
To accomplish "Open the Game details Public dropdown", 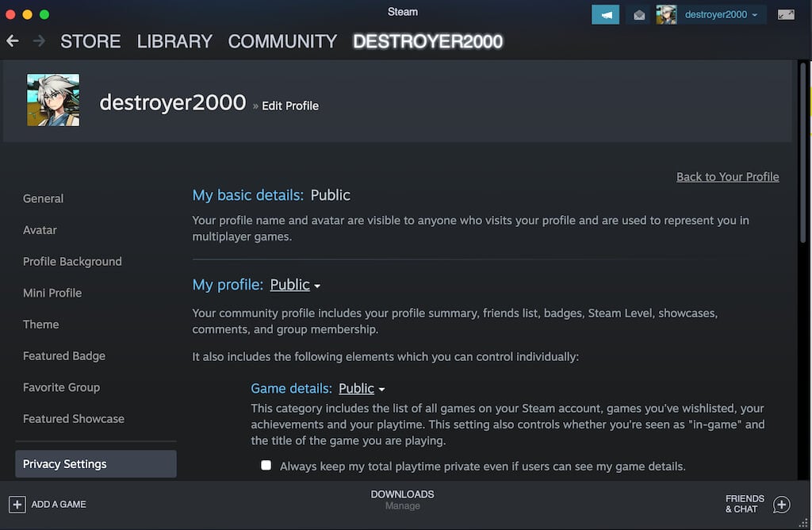I will (362, 389).
